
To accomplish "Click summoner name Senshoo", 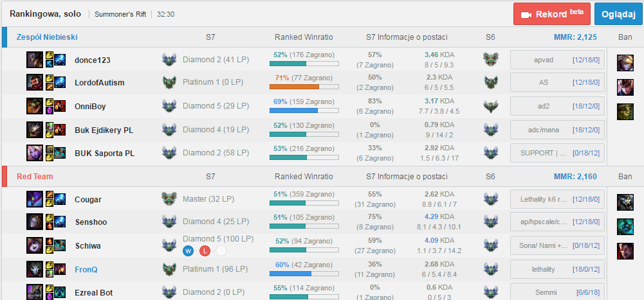I will [91, 222].
